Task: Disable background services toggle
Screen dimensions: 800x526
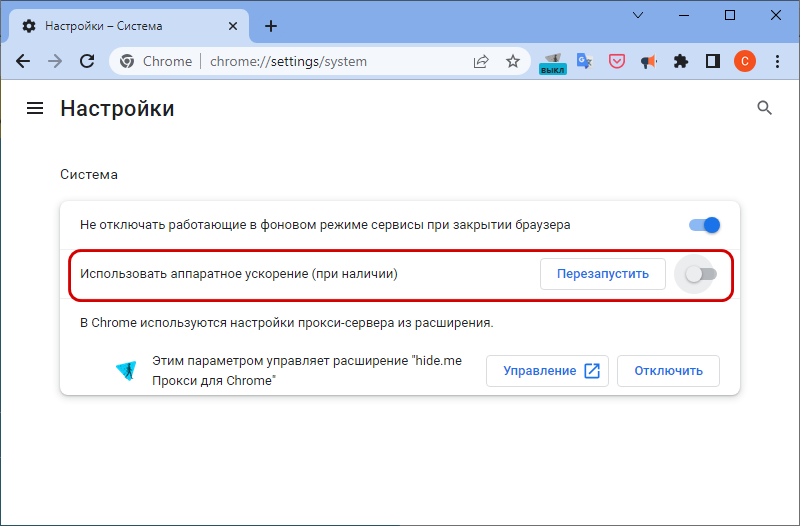Action: pyautogui.click(x=704, y=225)
